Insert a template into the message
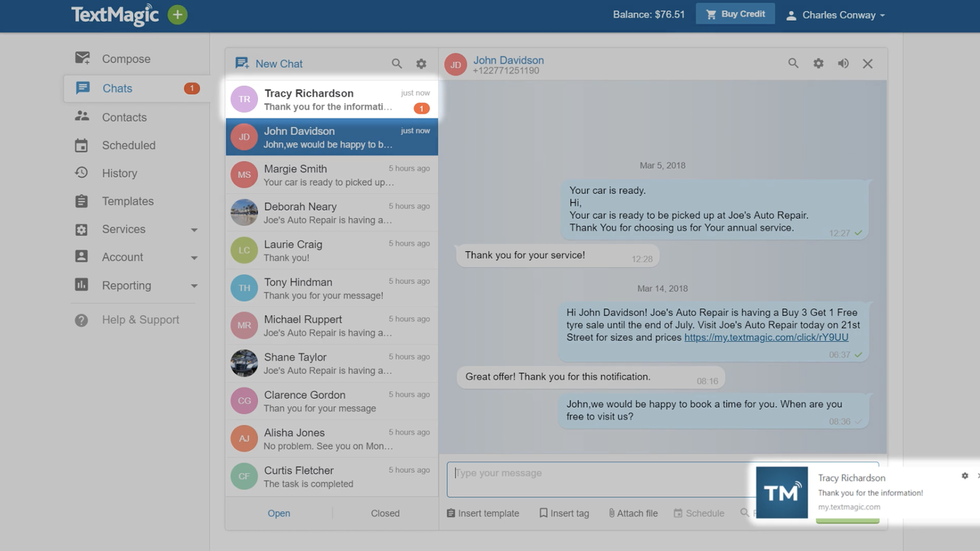Image resolution: width=980 pixels, height=551 pixels. (482, 513)
